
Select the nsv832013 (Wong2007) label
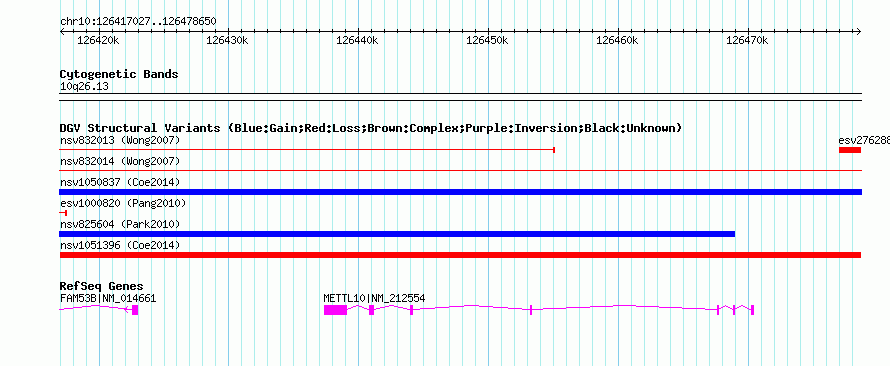point(120,140)
